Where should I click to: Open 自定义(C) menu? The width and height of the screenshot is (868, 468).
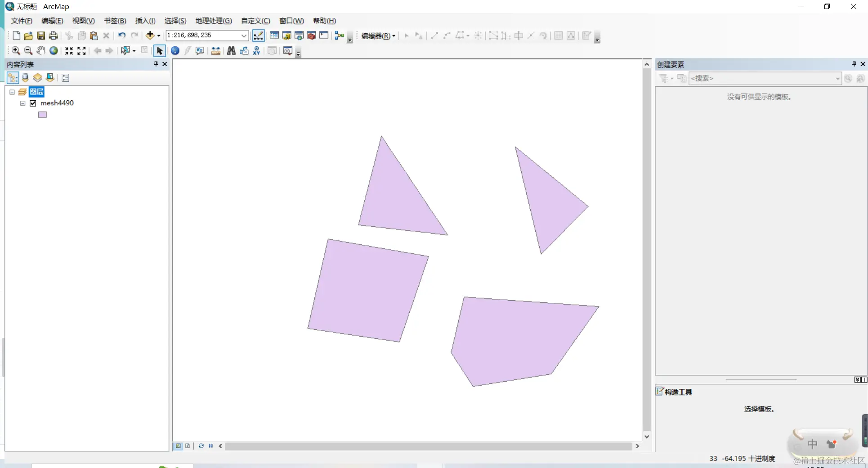tap(255, 21)
